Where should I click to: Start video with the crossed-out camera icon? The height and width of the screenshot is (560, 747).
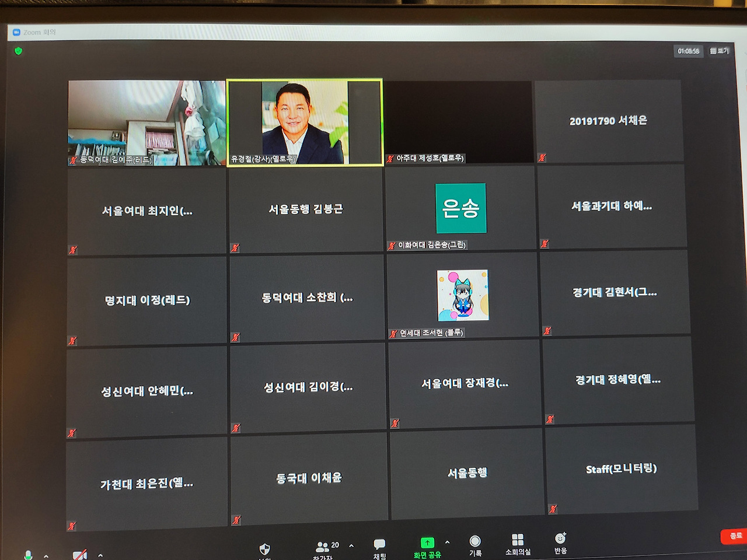(80, 555)
